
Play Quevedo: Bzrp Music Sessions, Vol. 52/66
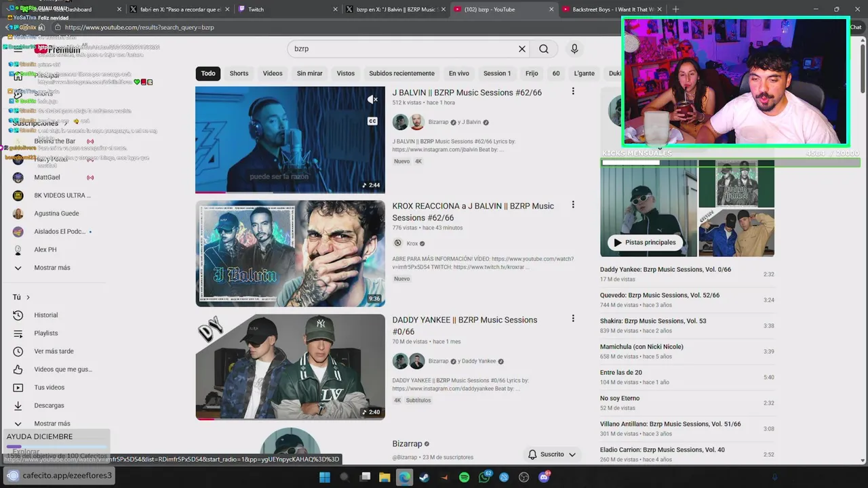660,296
